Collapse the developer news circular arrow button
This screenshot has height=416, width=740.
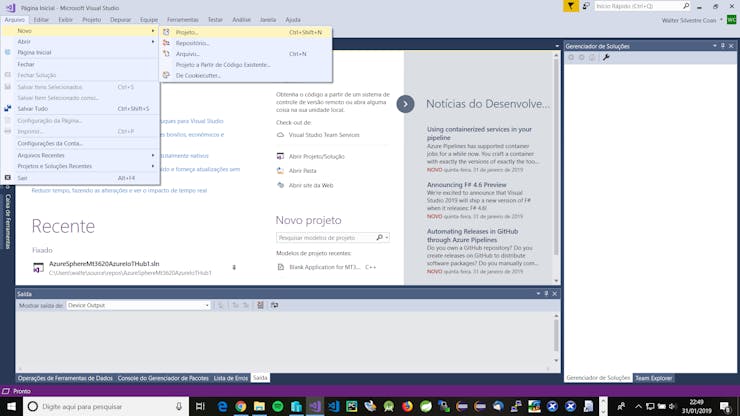pyautogui.click(x=405, y=104)
